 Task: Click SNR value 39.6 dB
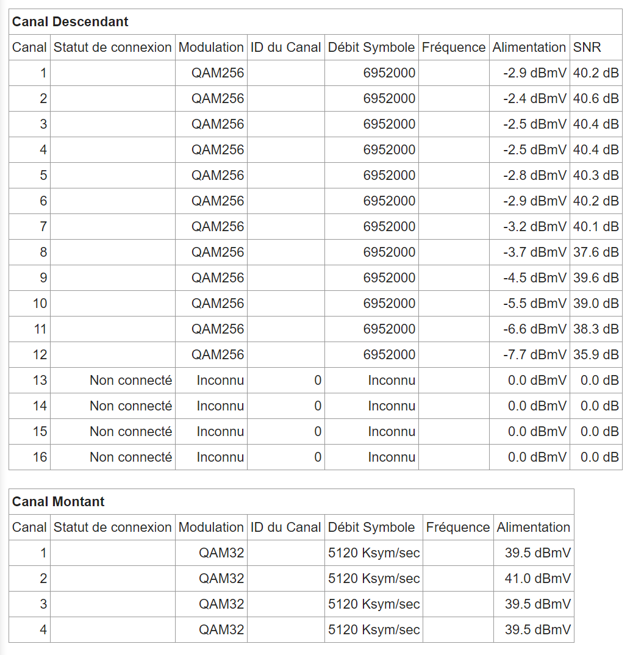click(x=596, y=277)
